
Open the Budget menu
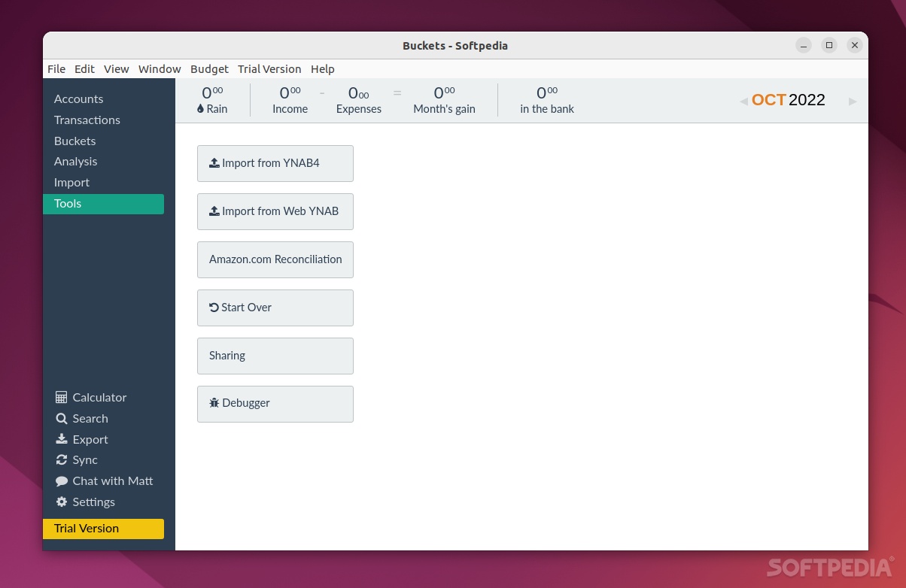[x=209, y=68]
